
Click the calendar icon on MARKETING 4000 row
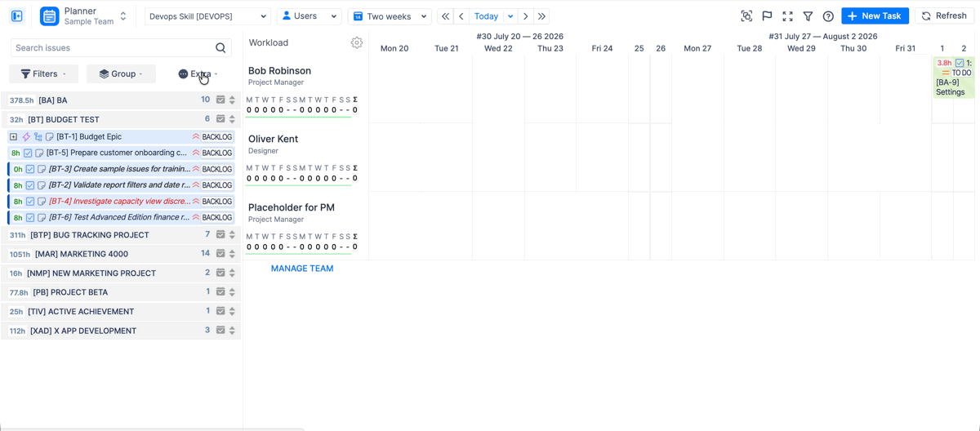[220, 254]
